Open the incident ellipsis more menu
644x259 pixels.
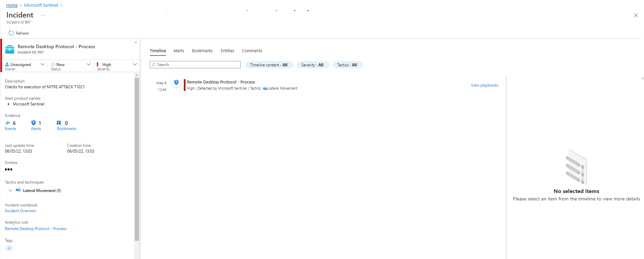[43, 15]
